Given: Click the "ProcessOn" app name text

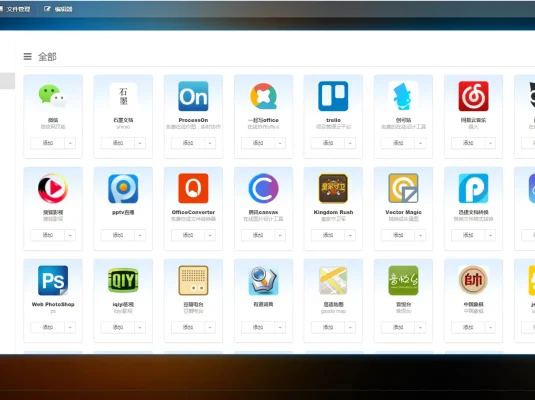Looking at the screenshot, I should point(193,120).
